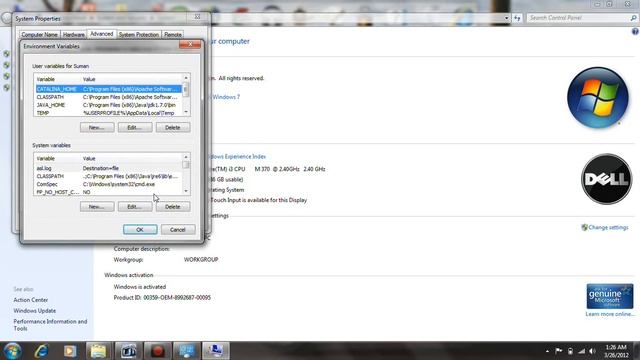Sort system variables by Value column header
Screen dimensions: 640x360
pyautogui.click(x=131, y=158)
